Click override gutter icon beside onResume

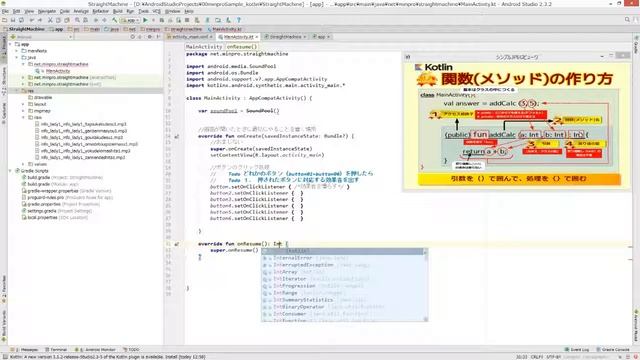(x=177, y=244)
